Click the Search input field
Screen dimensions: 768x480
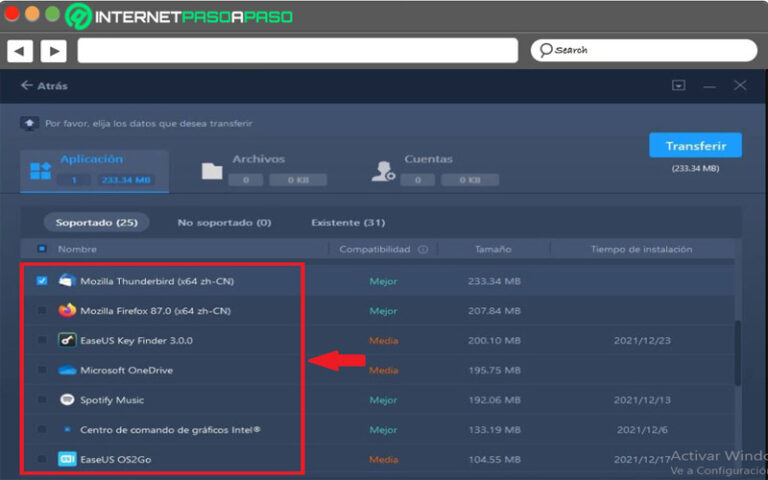pyautogui.click(x=644, y=50)
